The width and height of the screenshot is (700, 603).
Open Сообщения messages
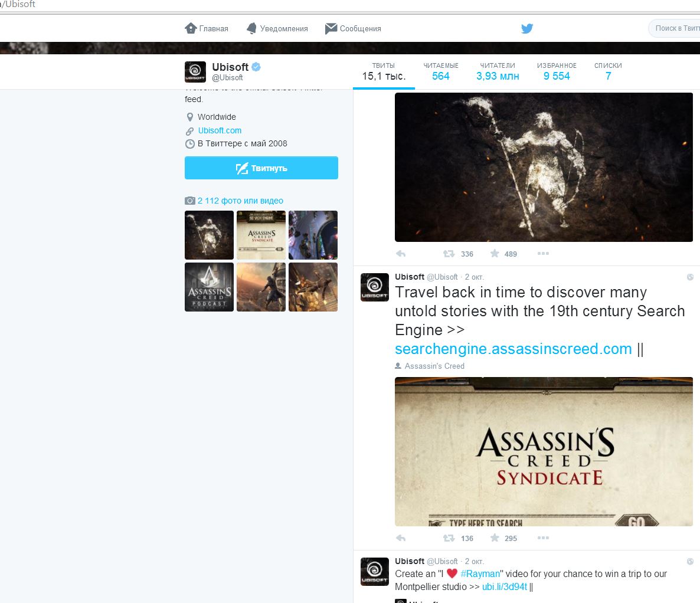(353, 28)
